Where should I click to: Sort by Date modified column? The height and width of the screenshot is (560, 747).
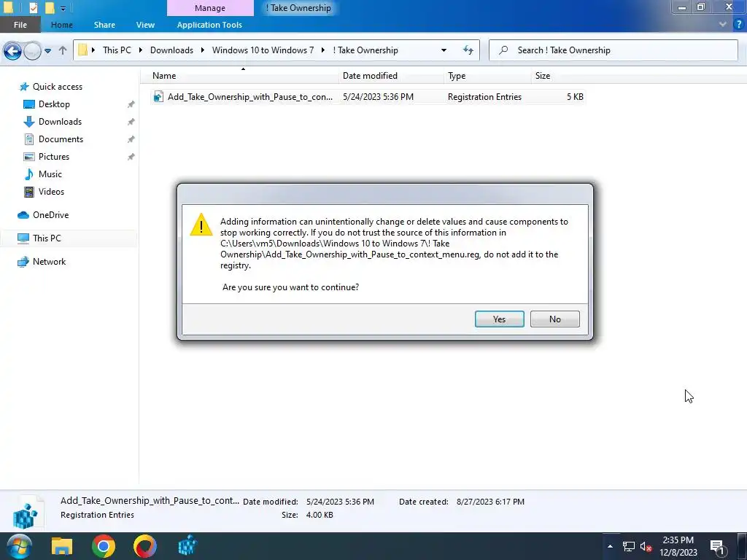tap(391, 76)
